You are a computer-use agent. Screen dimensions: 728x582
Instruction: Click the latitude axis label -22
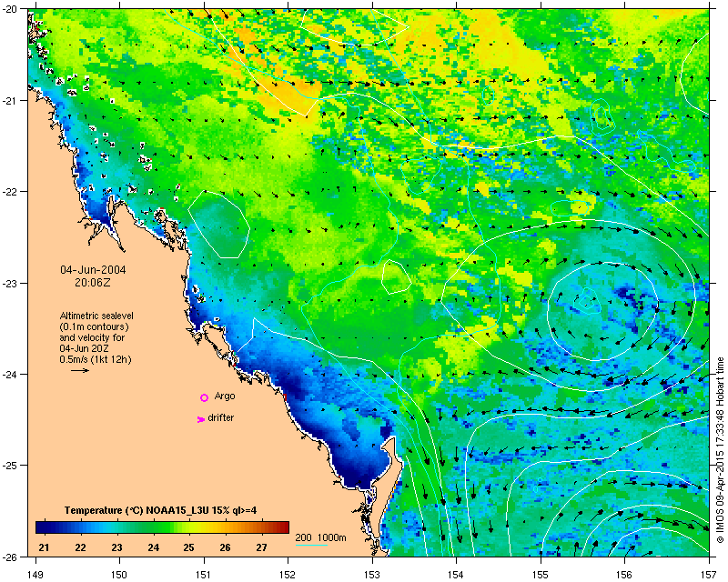click(10, 192)
